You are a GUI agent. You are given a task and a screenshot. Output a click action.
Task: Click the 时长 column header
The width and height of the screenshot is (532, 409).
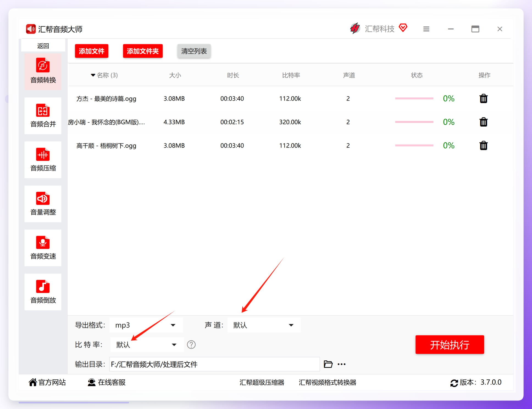(x=233, y=75)
